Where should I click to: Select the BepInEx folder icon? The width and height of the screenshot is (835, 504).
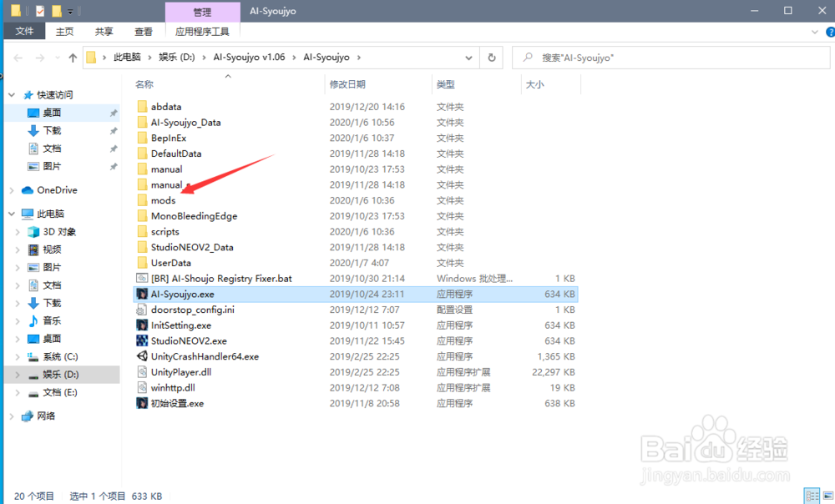pos(142,138)
